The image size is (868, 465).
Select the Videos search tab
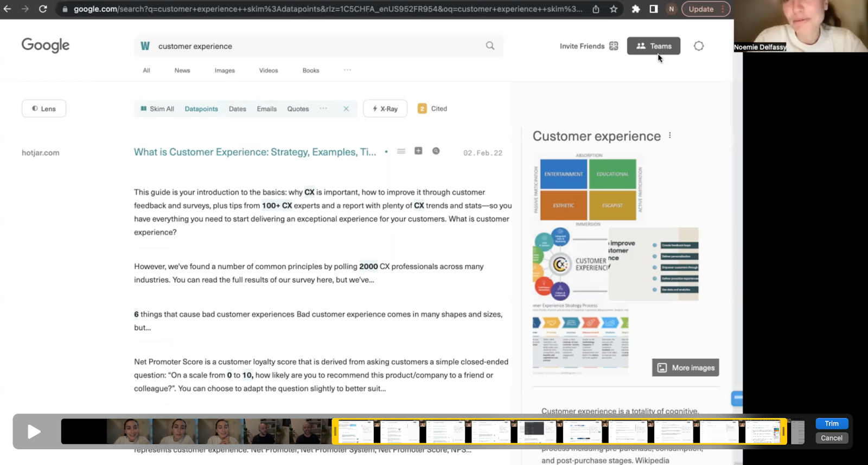[269, 70]
